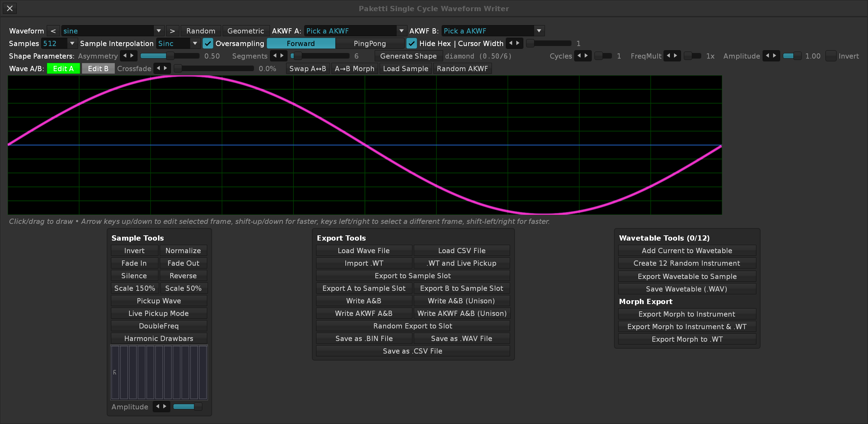
Task: Click the Crossfade stepper arrows
Action: [x=162, y=68]
